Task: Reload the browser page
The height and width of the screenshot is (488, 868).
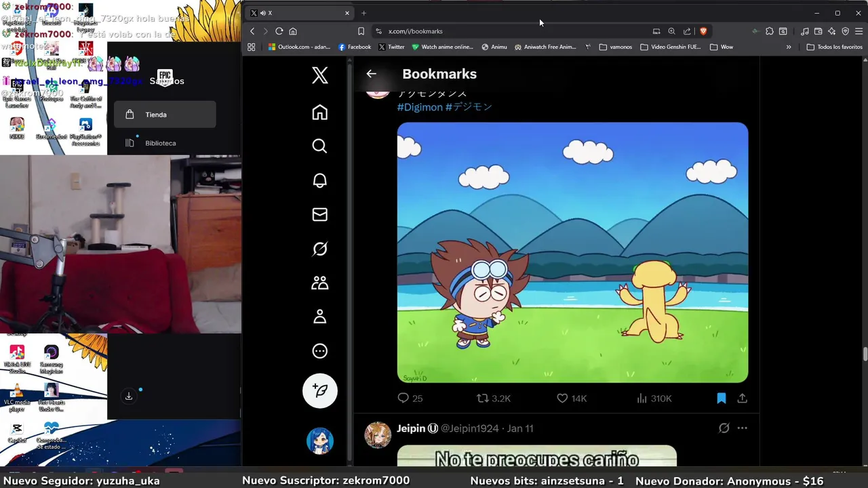Action: click(279, 31)
